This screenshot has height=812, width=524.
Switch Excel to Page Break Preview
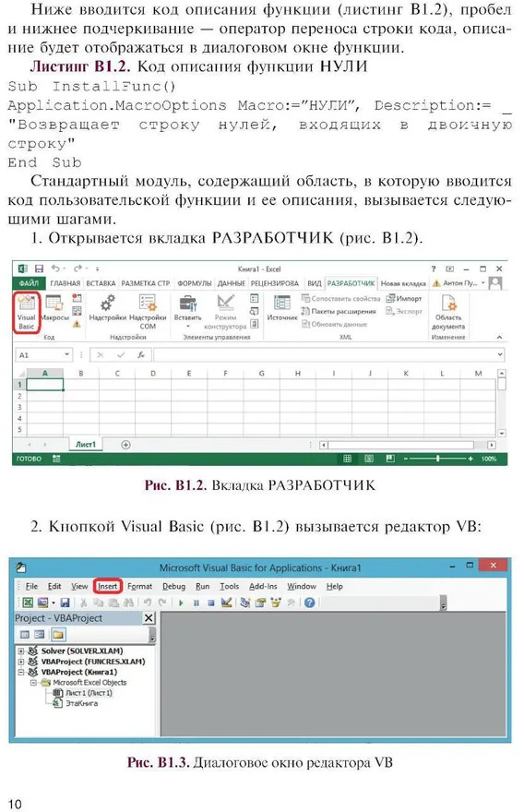click(x=390, y=459)
